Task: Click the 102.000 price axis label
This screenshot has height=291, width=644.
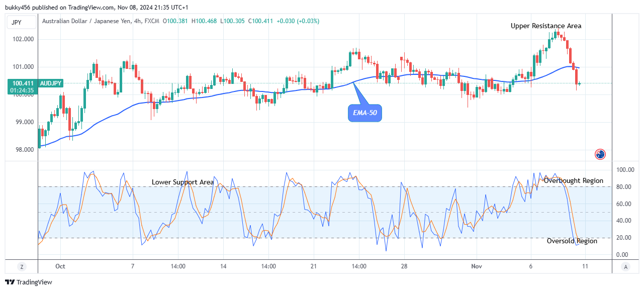Action: click(24, 39)
